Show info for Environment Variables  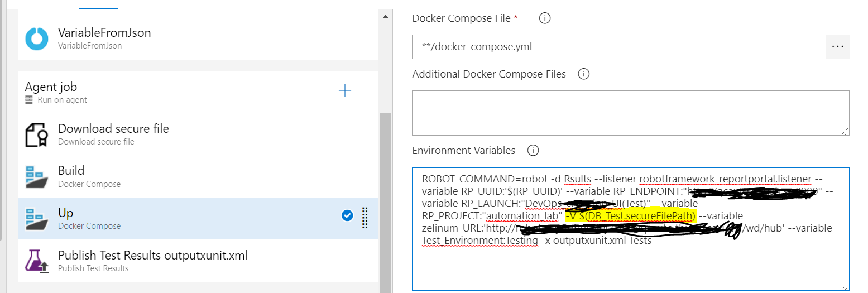(533, 150)
